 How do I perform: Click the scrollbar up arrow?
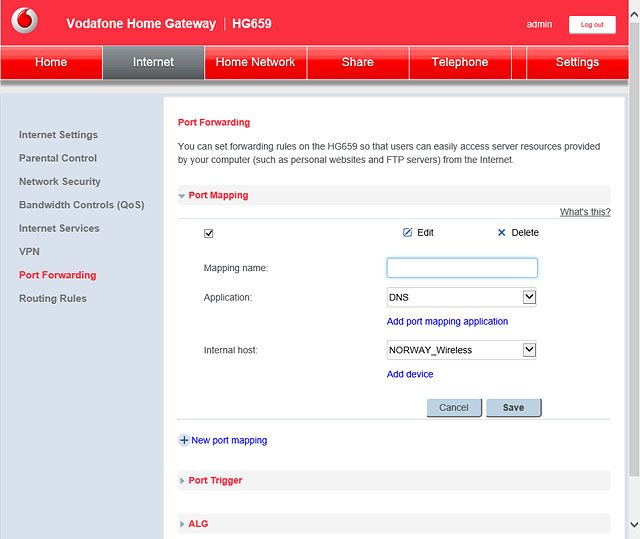pos(634,15)
